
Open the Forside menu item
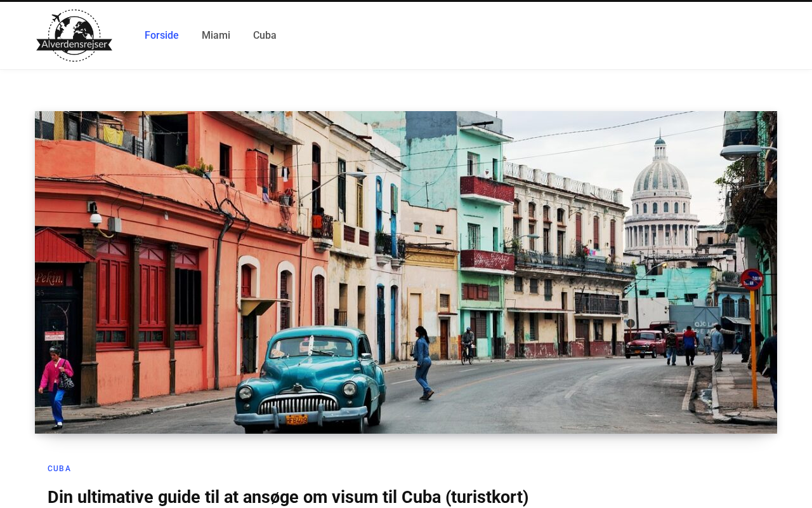[161, 36]
